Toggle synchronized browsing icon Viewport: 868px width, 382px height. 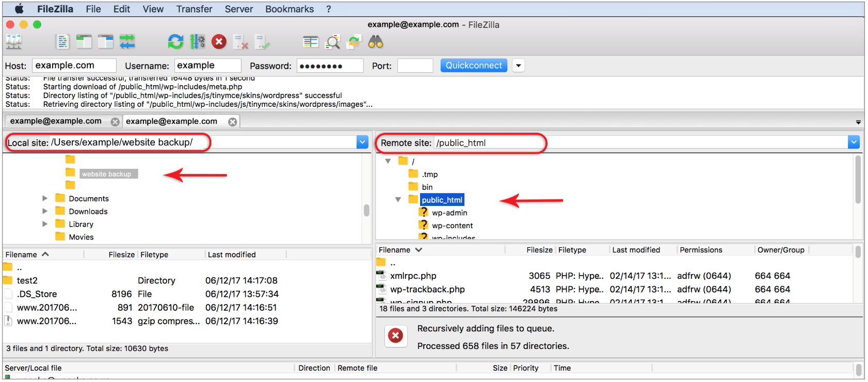pyautogui.click(x=354, y=42)
